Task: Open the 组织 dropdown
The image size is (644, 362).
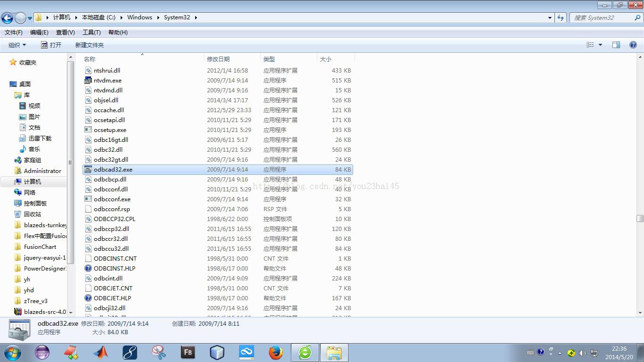Action: click(x=17, y=45)
